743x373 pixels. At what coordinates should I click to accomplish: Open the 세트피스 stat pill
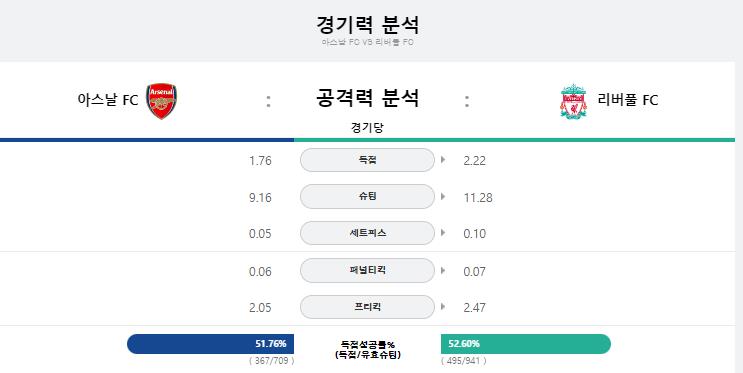click(x=367, y=233)
